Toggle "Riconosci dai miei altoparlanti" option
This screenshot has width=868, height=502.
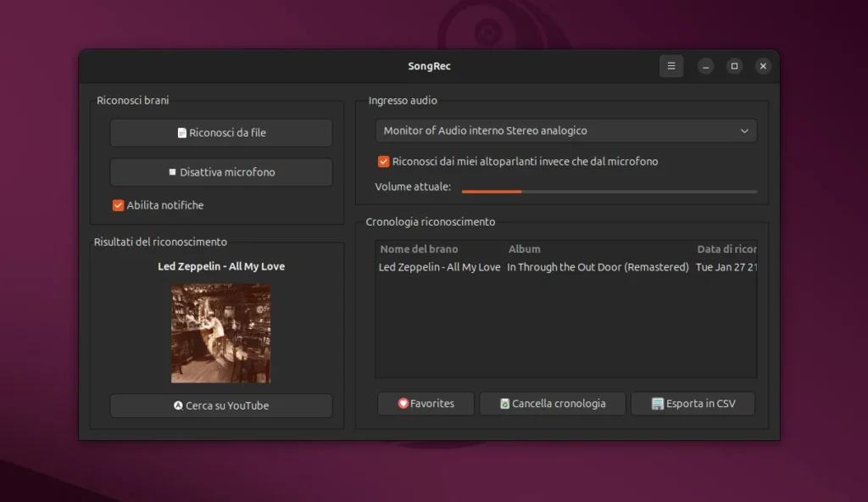383,161
